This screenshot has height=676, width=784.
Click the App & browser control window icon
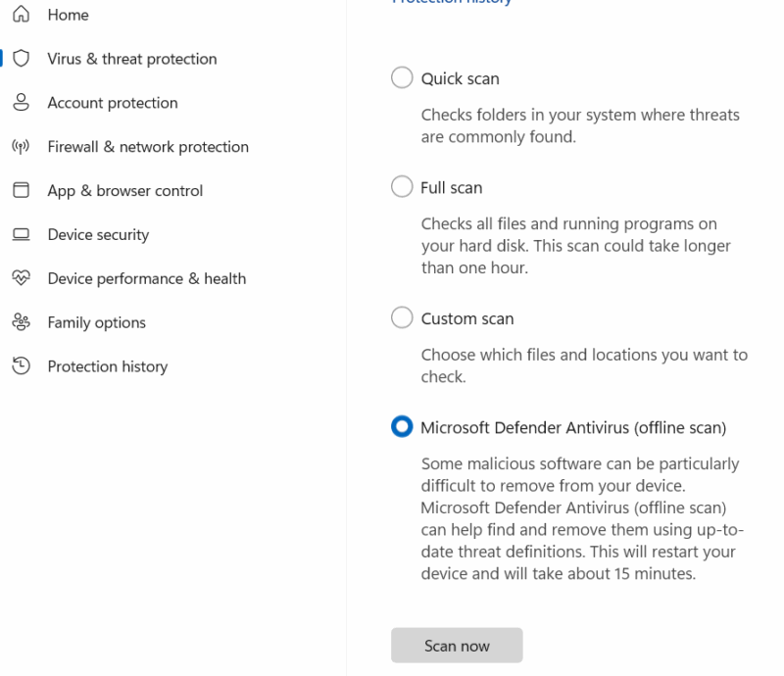point(21,191)
